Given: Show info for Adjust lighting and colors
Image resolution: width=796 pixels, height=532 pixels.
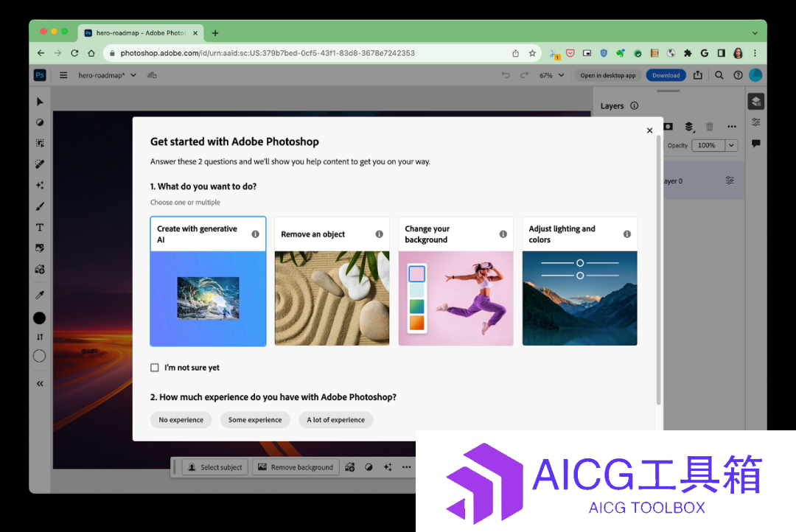Looking at the screenshot, I should pyautogui.click(x=627, y=234).
